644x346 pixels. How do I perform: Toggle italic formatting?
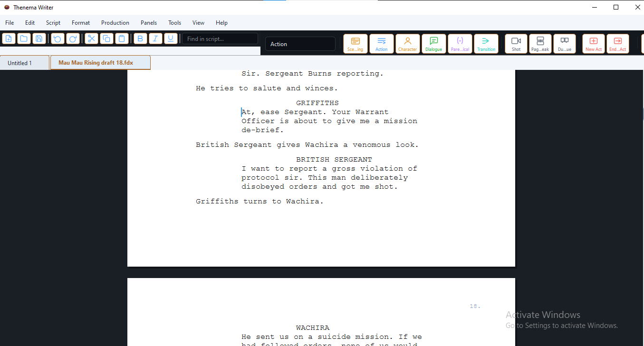point(155,39)
